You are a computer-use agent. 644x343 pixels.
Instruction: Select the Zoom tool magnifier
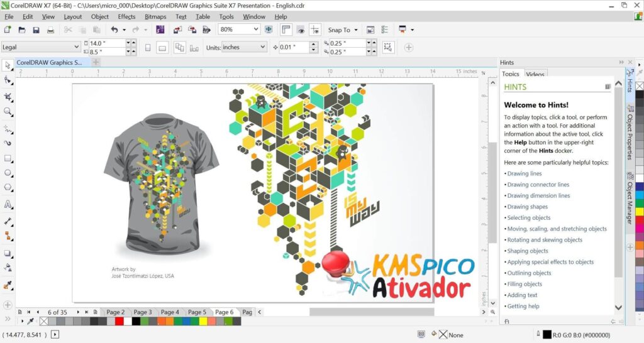8,112
